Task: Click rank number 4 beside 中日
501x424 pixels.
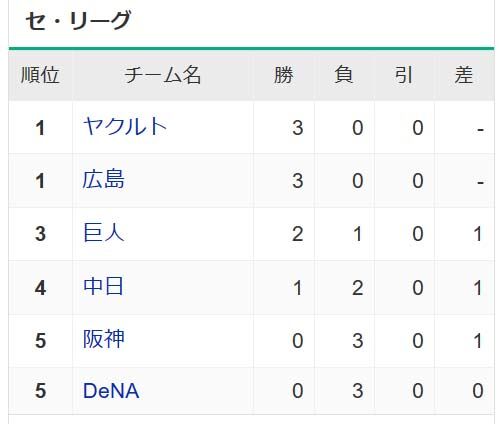Action: [40, 288]
